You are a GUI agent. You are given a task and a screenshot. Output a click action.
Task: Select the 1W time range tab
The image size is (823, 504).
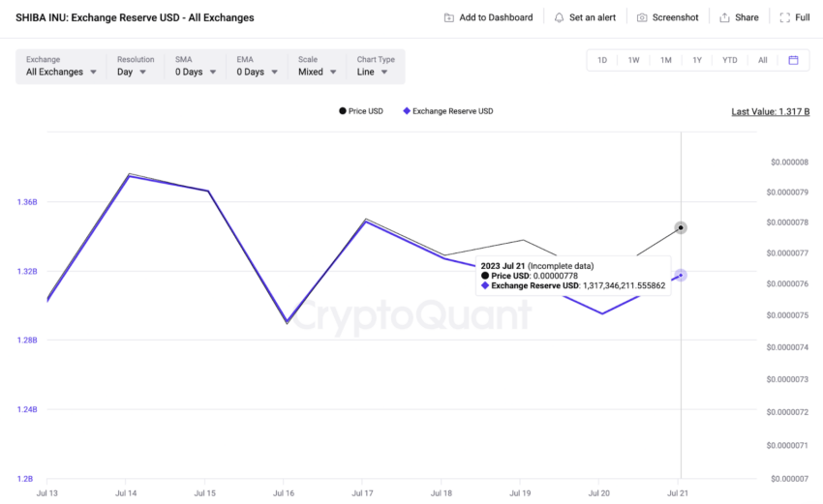tap(633, 60)
